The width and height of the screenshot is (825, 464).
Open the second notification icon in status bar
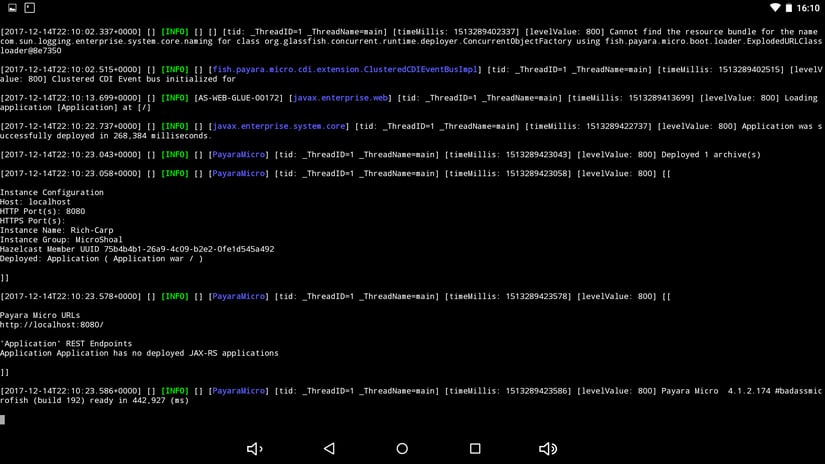[30, 8]
